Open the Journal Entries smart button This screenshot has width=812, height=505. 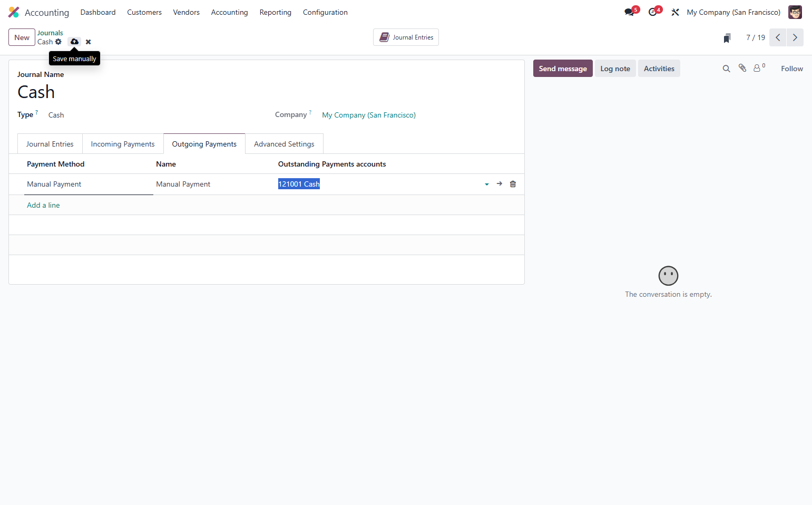tap(406, 37)
